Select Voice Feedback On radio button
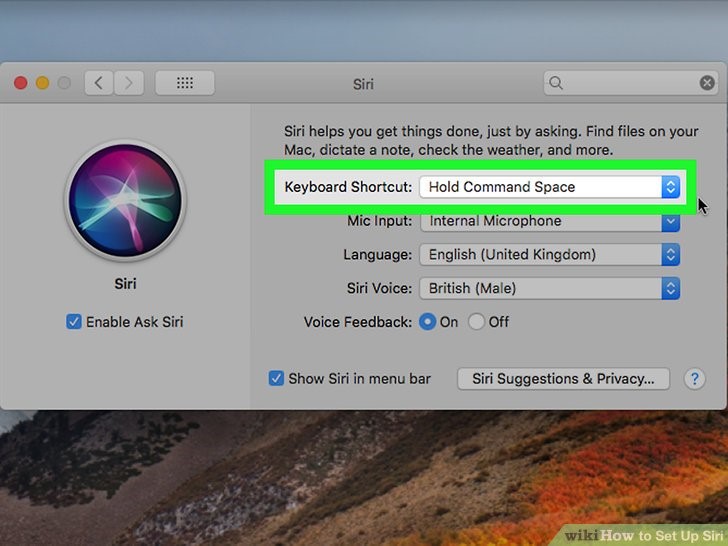Image resolution: width=728 pixels, height=546 pixels. [x=427, y=322]
